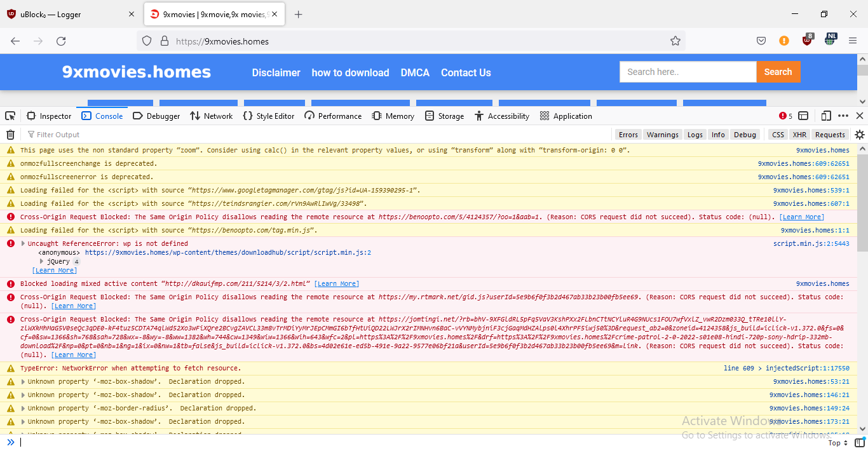The height and width of the screenshot is (460, 868).
Task: Toggle the Debug filter
Action: 745,135
